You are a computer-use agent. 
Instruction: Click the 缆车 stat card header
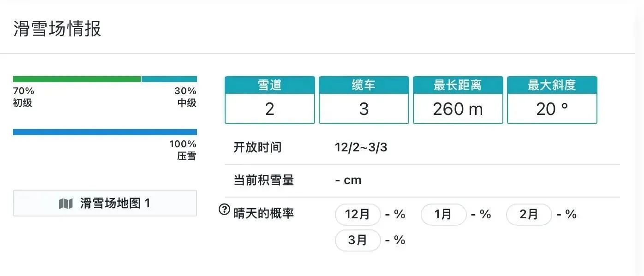click(x=364, y=85)
